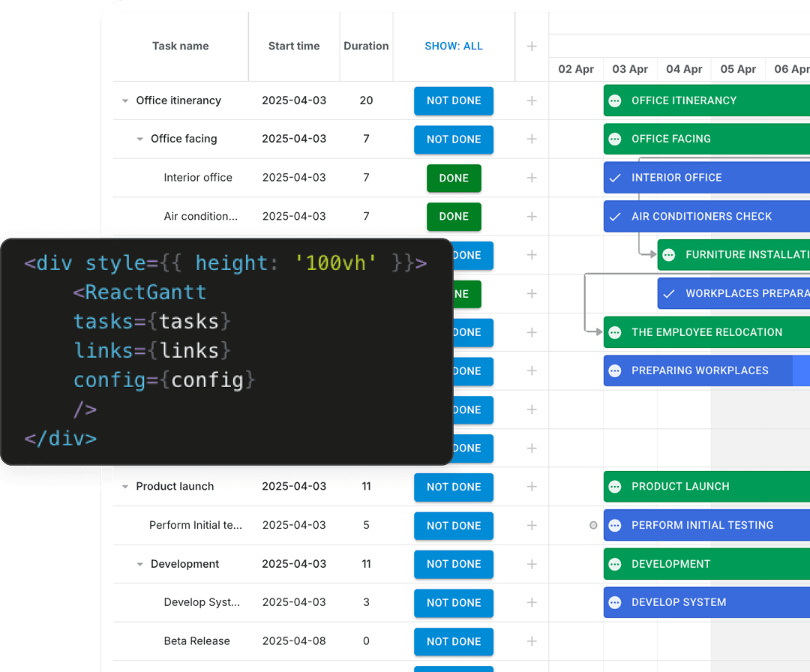Sort by Start time column header
This screenshot has width=810, height=672.
click(294, 46)
